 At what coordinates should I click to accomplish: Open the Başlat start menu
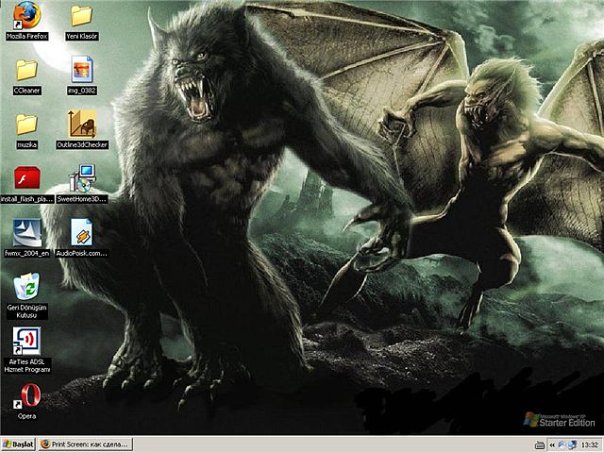pyautogui.click(x=18, y=444)
